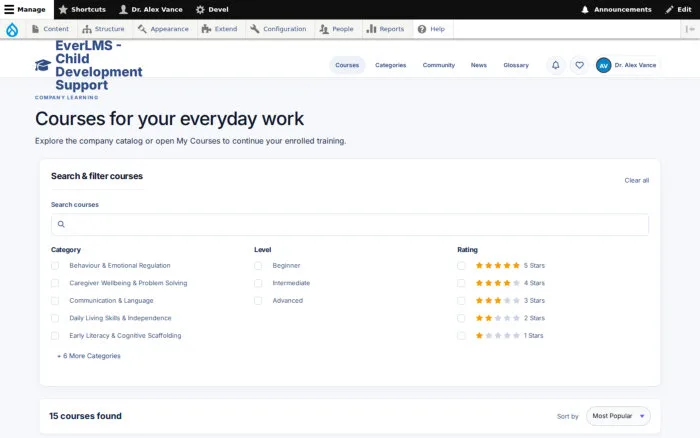Expand + 6 More Categories

click(88, 356)
